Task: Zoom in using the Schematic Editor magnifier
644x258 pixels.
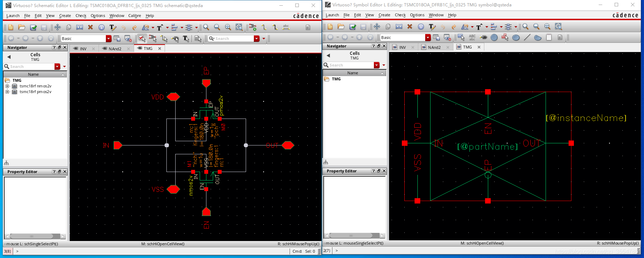Action: click(x=206, y=27)
